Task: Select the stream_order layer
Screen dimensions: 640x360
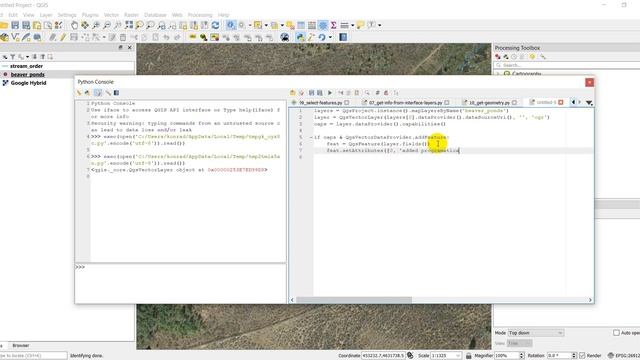Action: click(27, 66)
